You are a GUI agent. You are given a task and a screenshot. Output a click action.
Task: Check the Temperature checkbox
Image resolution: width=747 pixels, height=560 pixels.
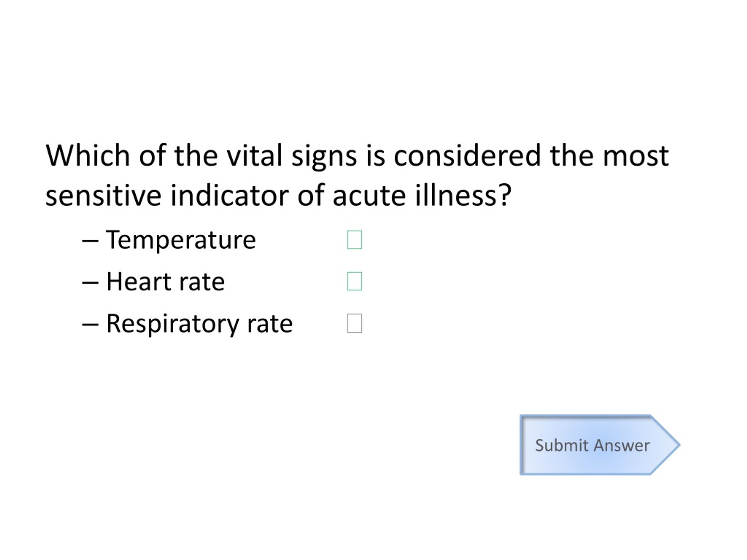point(355,240)
